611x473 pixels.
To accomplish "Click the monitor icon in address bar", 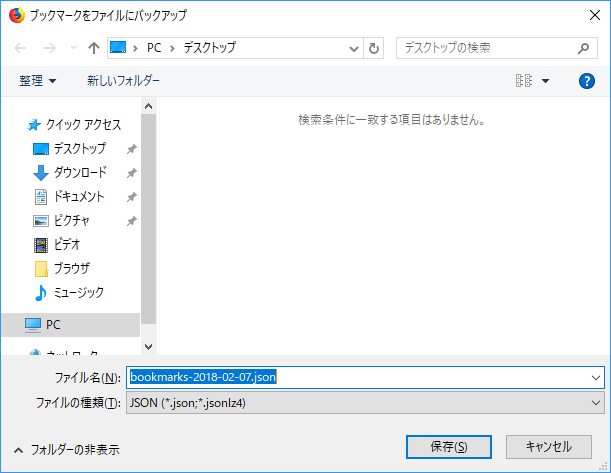I will pyautogui.click(x=118, y=48).
